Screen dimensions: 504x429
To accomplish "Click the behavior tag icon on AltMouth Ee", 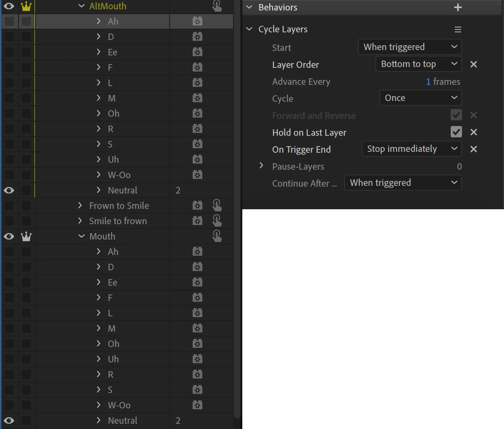I will (197, 52).
